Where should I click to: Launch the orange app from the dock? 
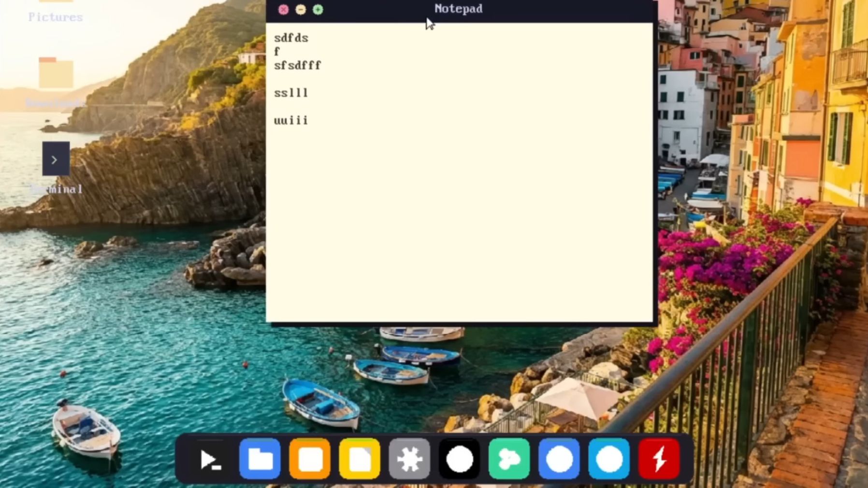point(310,459)
